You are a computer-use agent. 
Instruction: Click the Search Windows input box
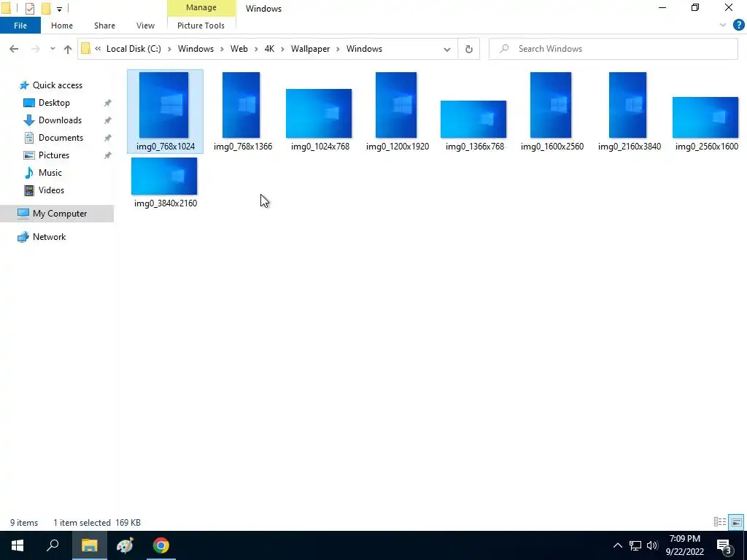click(613, 49)
